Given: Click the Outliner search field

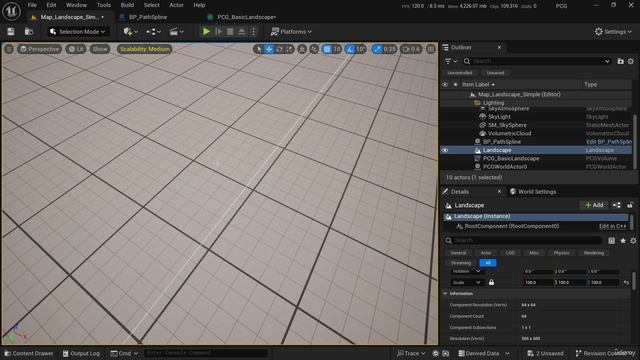Looking at the screenshot, I should click(x=538, y=61).
